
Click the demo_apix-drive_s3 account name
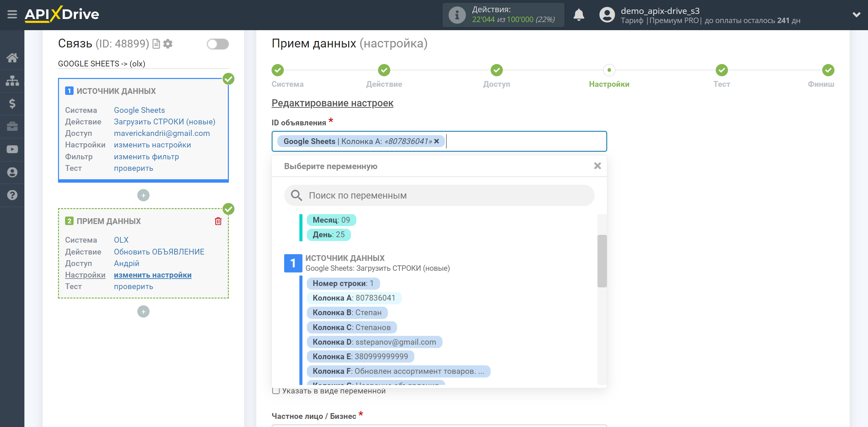point(660,11)
